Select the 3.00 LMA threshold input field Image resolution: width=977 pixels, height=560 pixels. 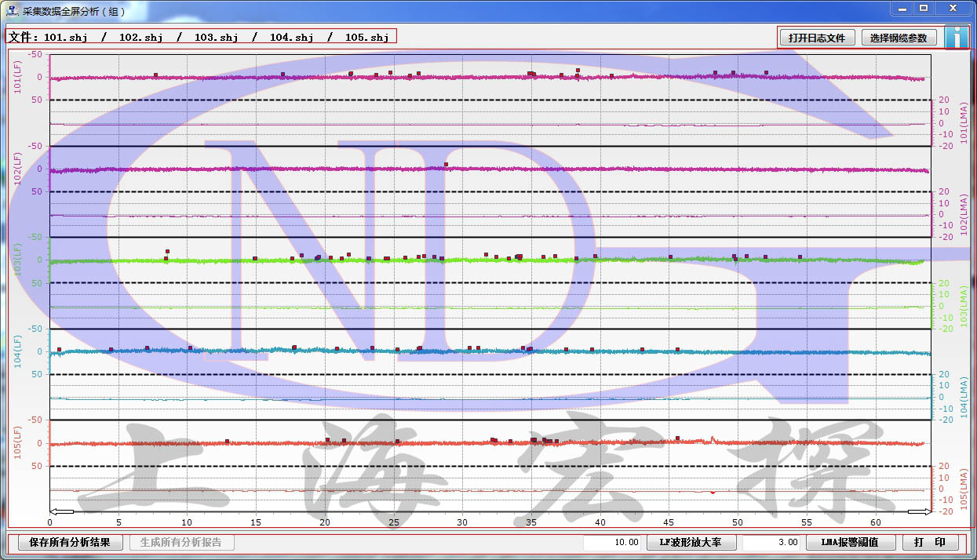(x=771, y=542)
